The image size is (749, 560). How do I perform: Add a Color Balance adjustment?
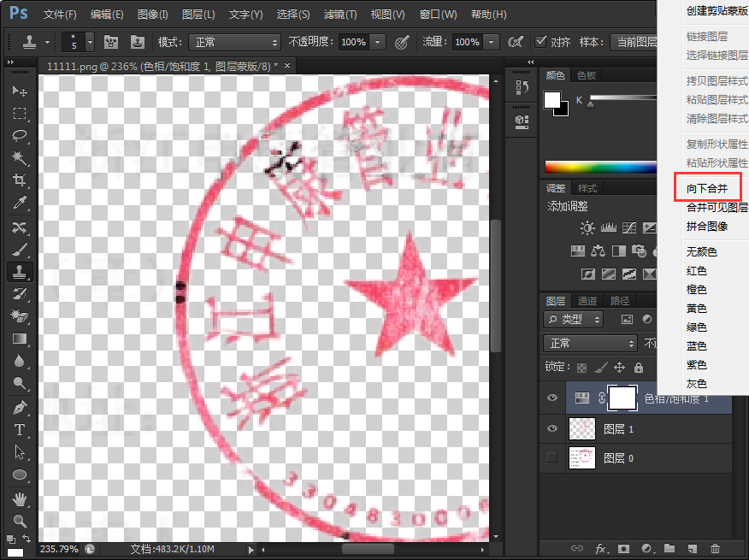pyautogui.click(x=598, y=251)
